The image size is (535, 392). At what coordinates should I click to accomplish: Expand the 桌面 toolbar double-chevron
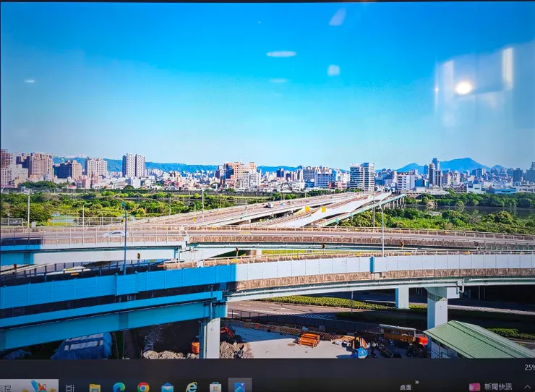(417, 383)
